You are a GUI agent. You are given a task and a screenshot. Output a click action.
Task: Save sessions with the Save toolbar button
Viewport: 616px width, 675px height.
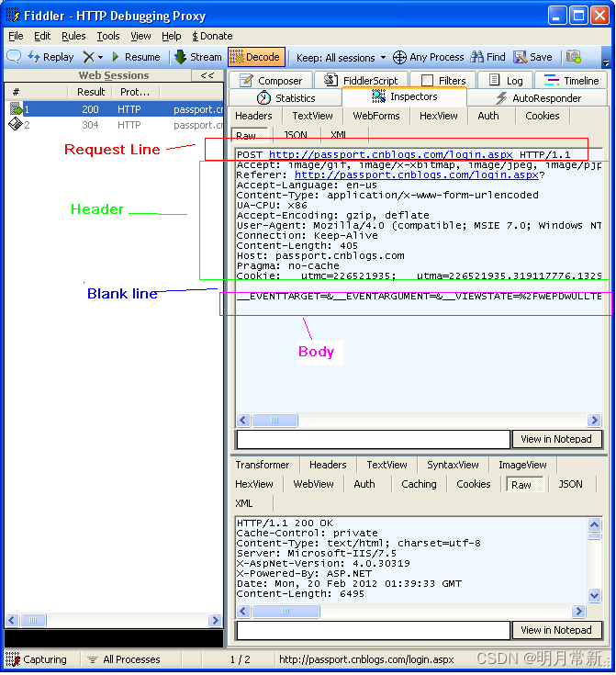click(533, 57)
